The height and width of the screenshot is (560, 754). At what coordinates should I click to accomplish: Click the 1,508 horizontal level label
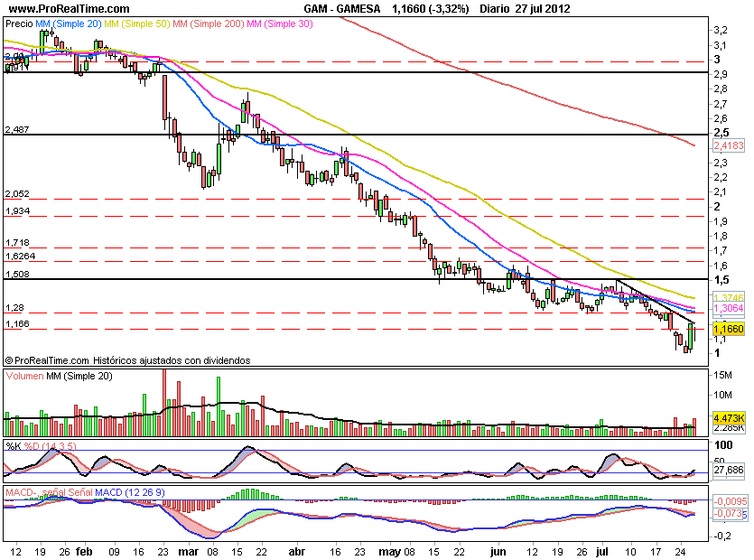[17, 274]
